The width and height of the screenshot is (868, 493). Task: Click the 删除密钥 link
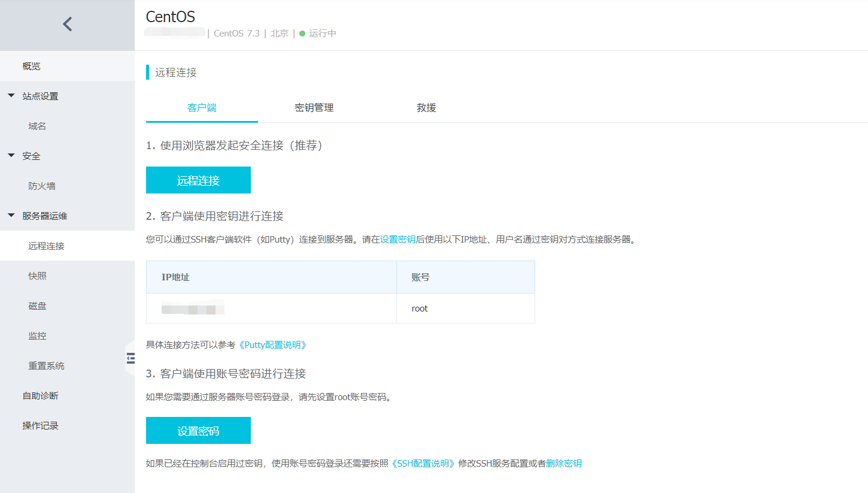tap(564, 464)
